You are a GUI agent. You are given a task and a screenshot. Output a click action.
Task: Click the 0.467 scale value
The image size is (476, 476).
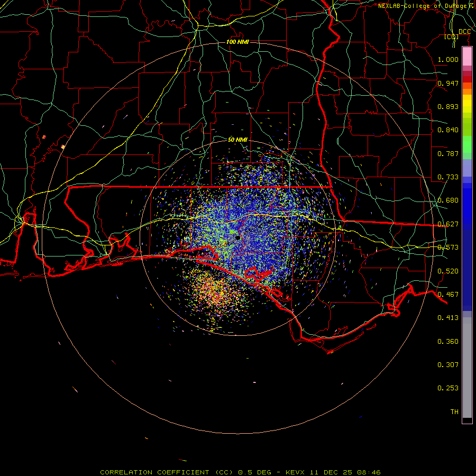[448, 295]
